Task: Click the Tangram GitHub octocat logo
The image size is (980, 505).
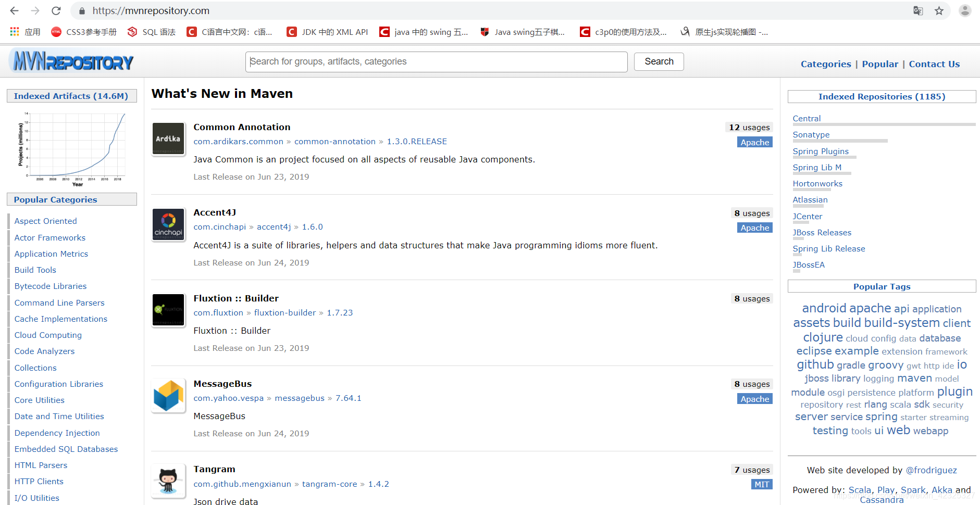Action: point(168,481)
